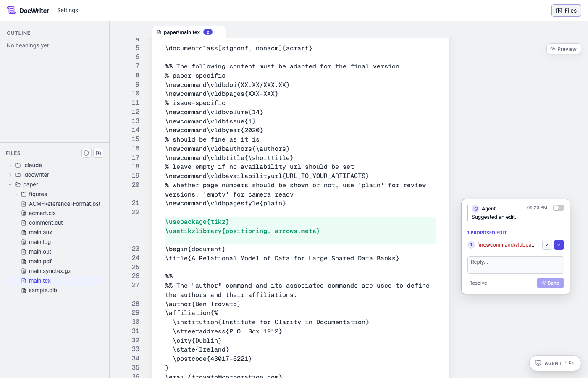Click the \usetikzlibrary suggestion line
588x378 pixels.
[x=243, y=231]
